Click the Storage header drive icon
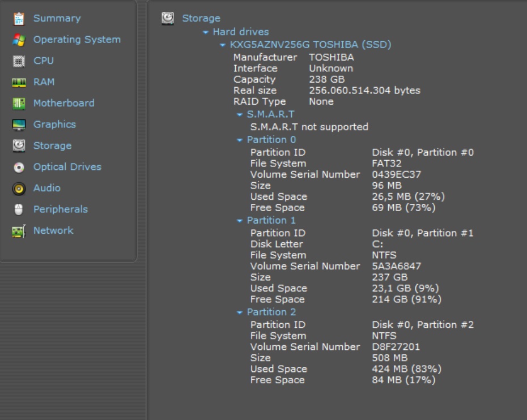This screenshot has width=527, height=420. pyautogui.click(x=168, y=18)
